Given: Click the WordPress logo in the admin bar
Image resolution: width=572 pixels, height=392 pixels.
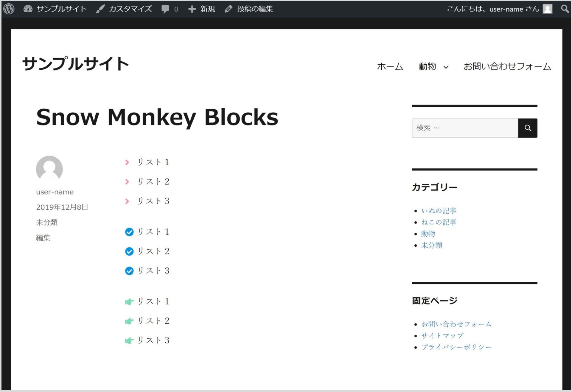Looking at the screenshot, I should pos(9,9).
